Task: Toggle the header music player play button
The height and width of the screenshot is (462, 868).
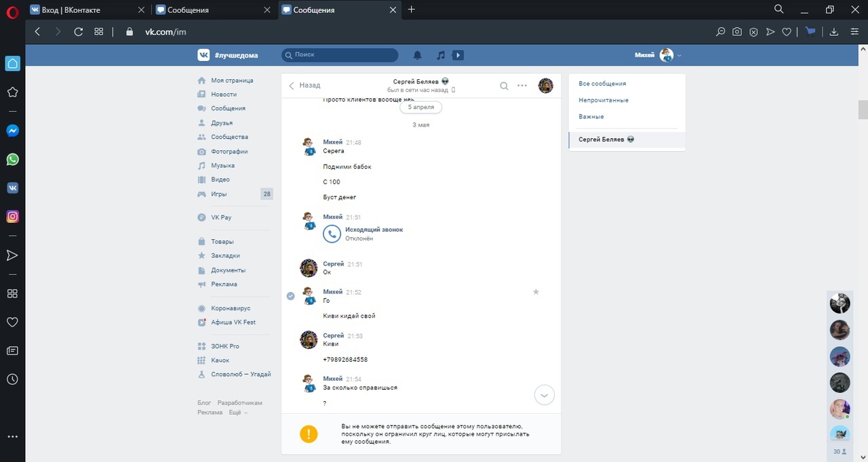Action: coord(458,55)
